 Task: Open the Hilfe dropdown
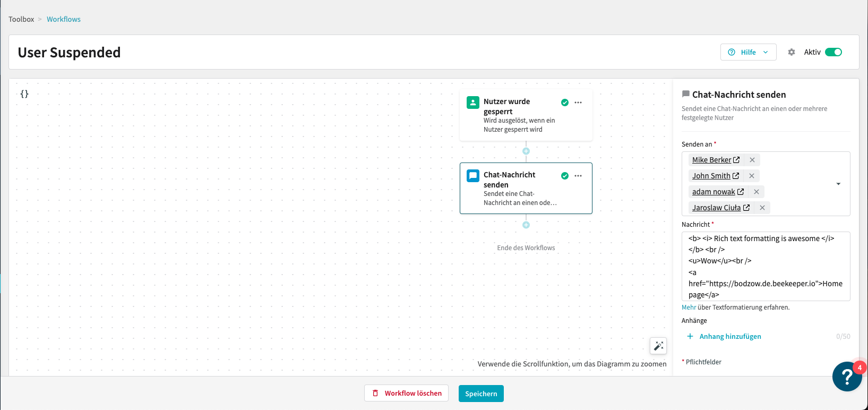coord(748,52)
